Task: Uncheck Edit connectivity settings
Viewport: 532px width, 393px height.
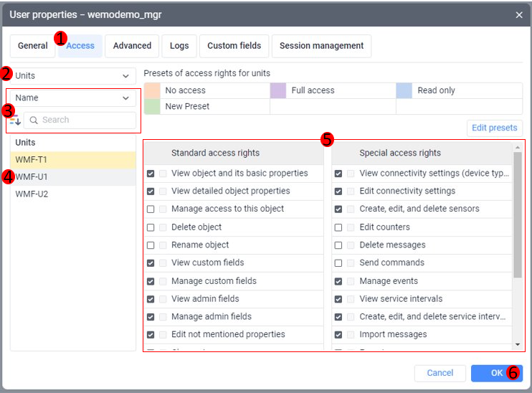Action: tap(338, 191)
